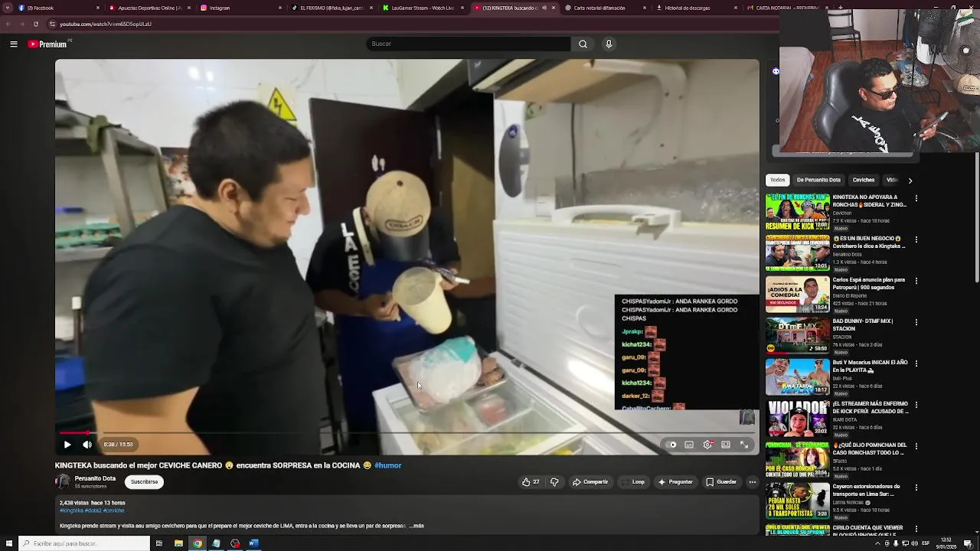The image size is (980, 551).
Task: Like the video with thumbs up
Action: pyautogui.click(x=531, y=482)
